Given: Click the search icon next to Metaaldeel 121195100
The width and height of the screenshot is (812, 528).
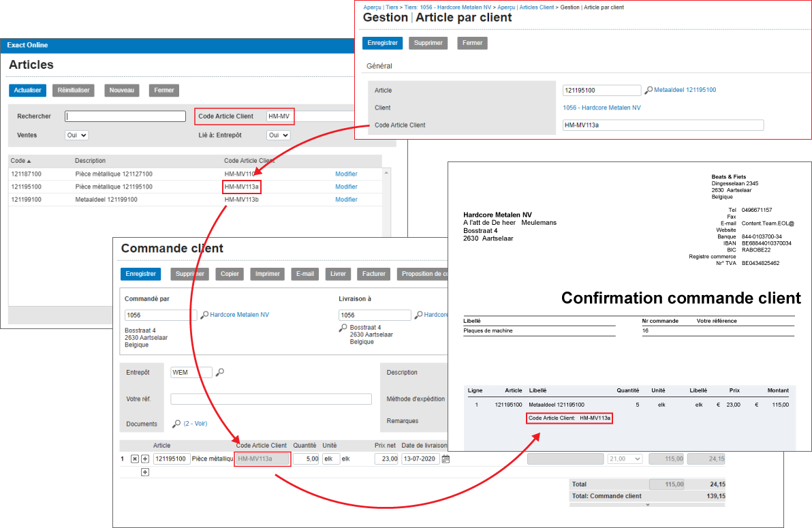Looking at the screenshot, I should click(649, 90).
